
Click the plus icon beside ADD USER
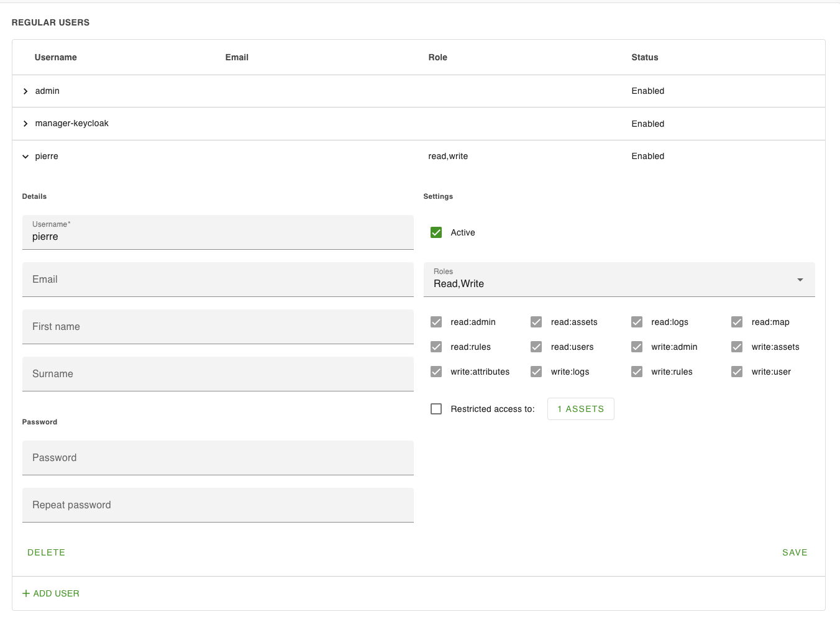pyautogui.click(x=25, y=593)
